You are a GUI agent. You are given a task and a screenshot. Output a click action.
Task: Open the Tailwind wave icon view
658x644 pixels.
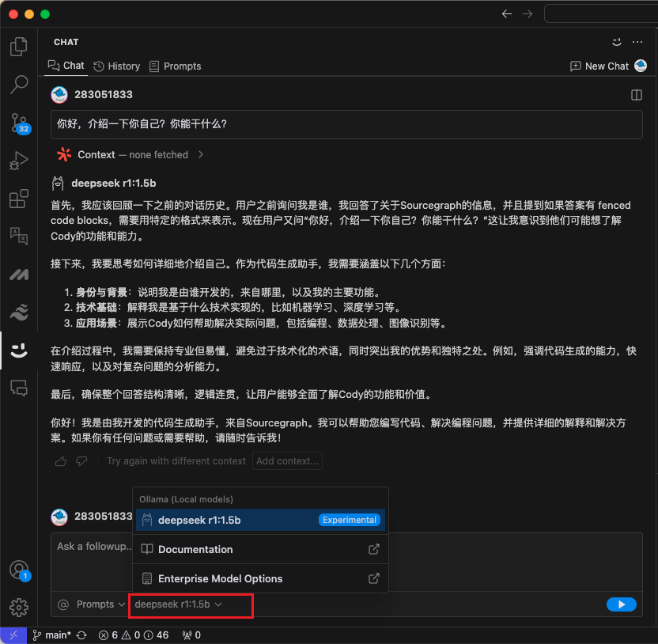click(18, 313)
